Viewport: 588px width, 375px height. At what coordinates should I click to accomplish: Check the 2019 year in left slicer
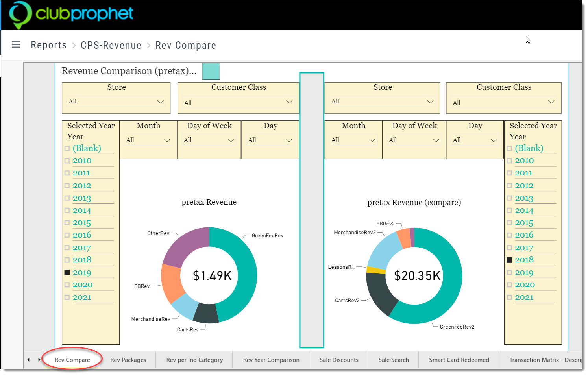coord(67,272)
